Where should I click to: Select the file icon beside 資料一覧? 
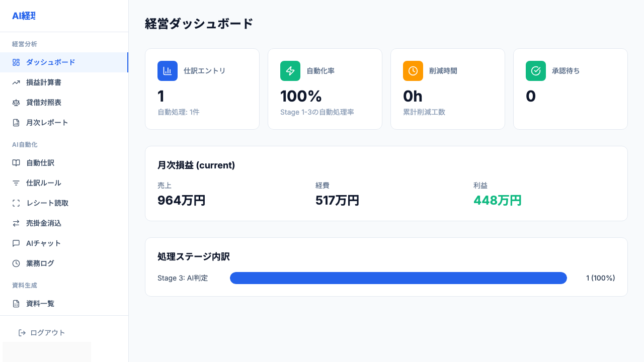pyautogui.click(x=17, y=303)
